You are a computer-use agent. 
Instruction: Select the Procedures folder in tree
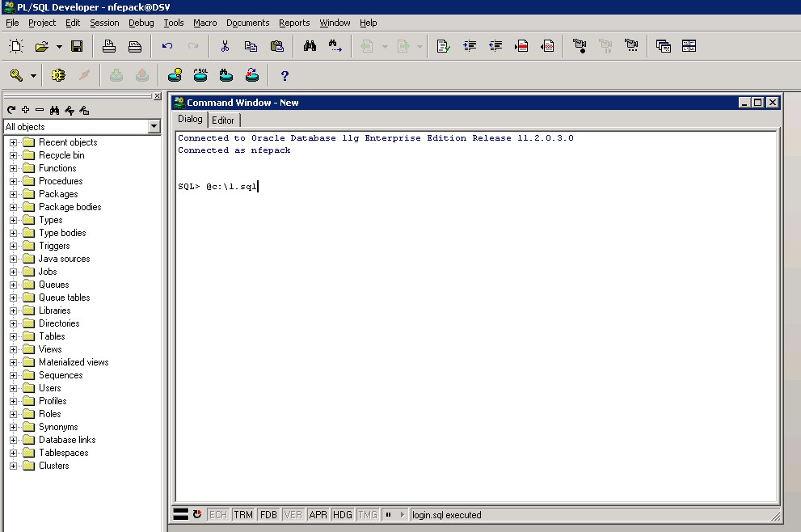(61, 181)
